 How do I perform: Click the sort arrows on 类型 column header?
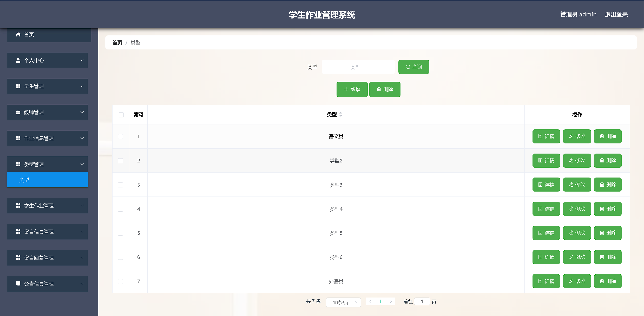tap(341, 114)
